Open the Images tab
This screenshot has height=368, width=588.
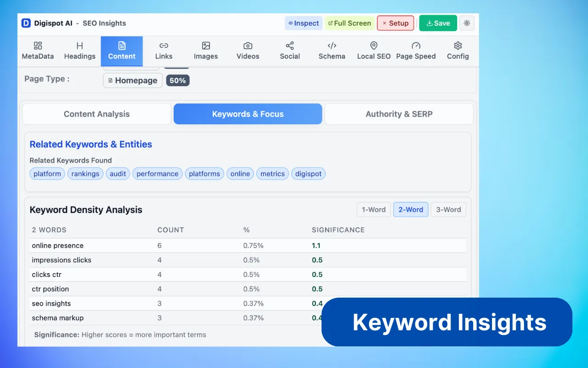[x=206, y=51]
